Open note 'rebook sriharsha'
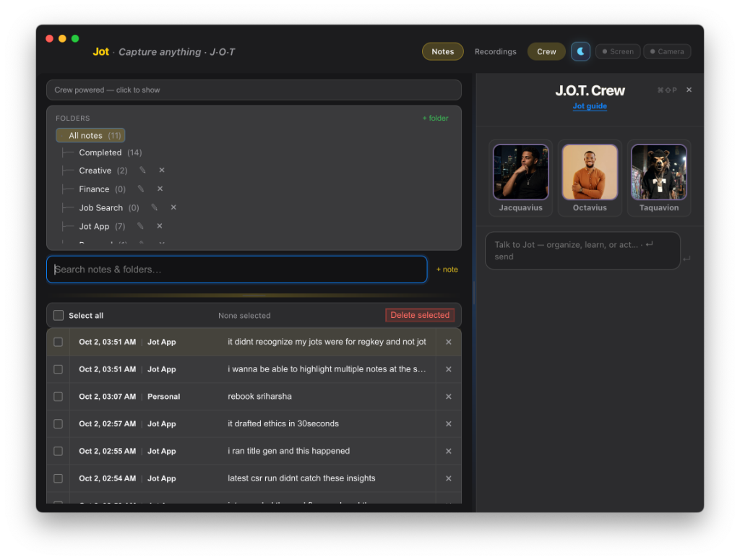The height and width of the screenshot is (560, 740). pyautogui.click(x=259, y=396)
